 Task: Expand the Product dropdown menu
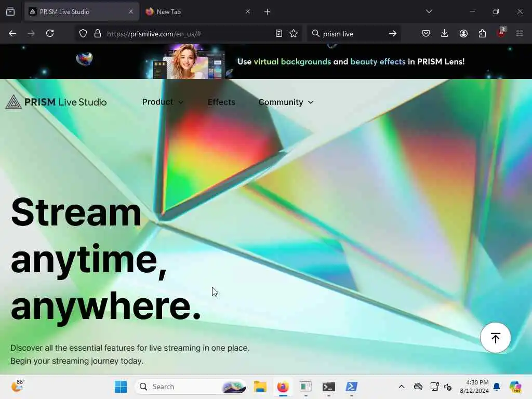[x=163, y=102]
